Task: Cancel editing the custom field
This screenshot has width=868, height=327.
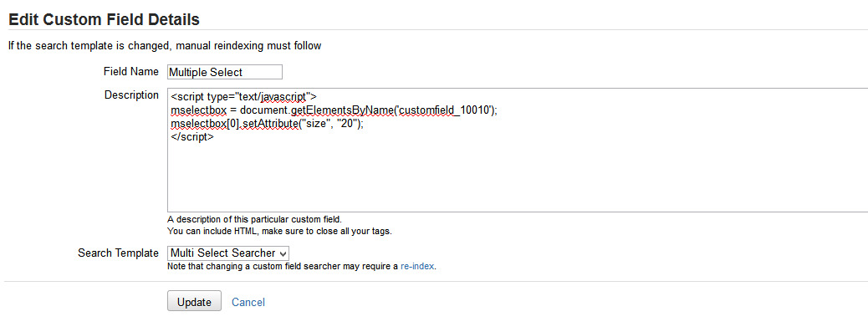Action: [x=248, y=302]
